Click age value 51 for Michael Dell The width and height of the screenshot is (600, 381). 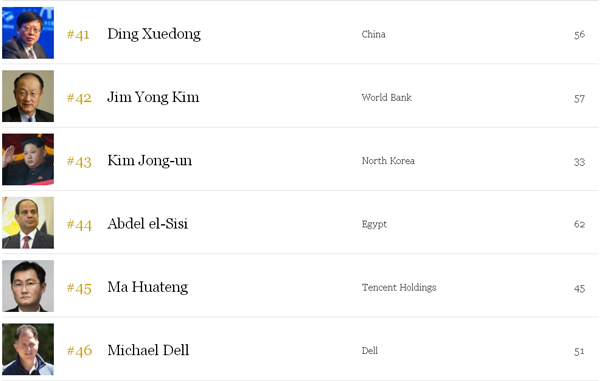(579, 351)
